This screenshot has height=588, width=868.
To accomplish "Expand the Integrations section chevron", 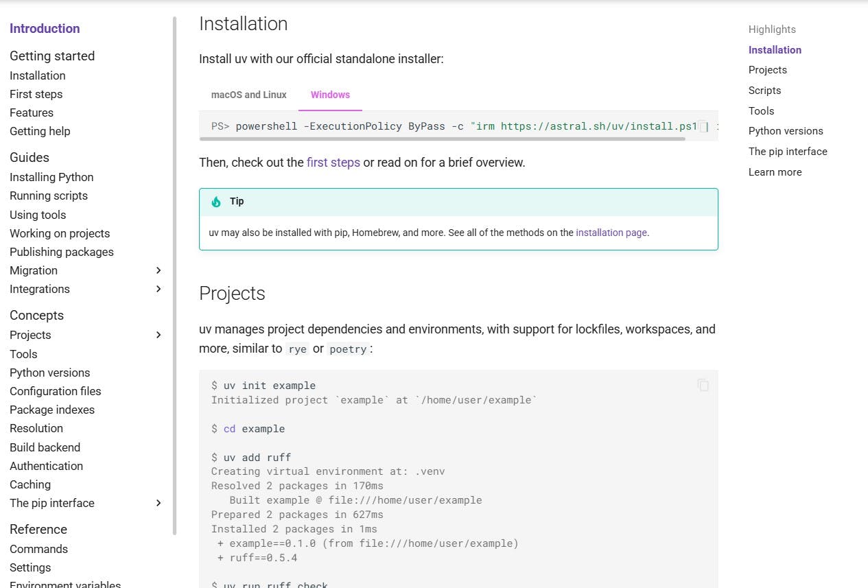I will 159,289.
